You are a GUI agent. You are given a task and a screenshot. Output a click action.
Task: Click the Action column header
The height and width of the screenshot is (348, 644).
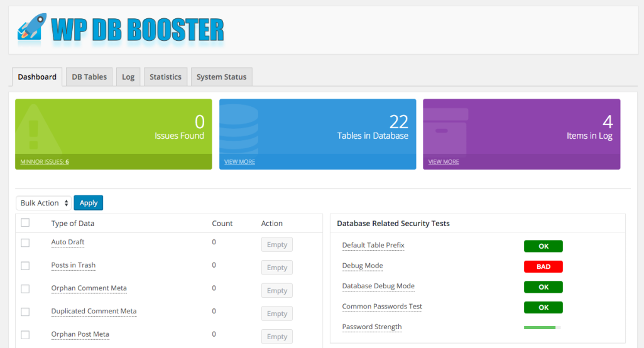[272, 224]
